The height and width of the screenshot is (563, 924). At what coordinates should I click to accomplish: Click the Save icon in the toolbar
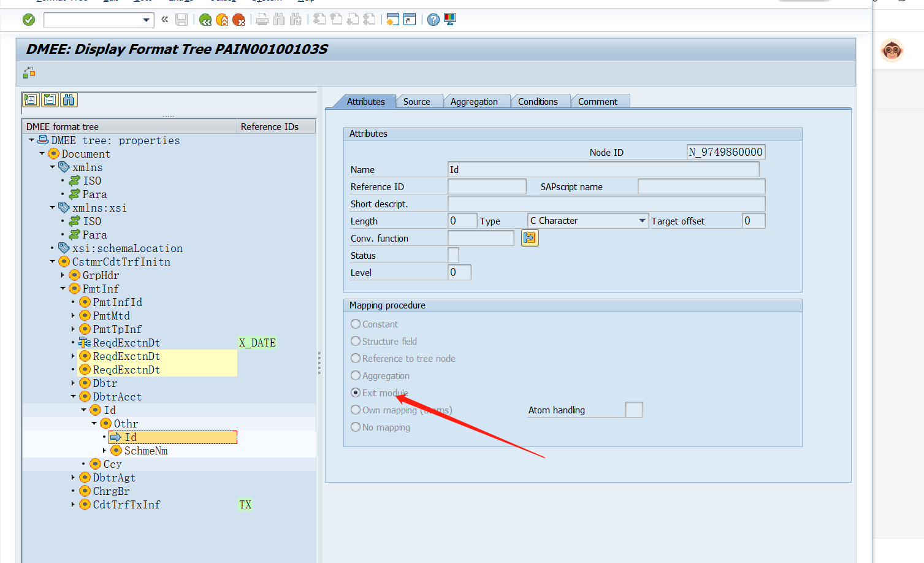coord(181,20)
